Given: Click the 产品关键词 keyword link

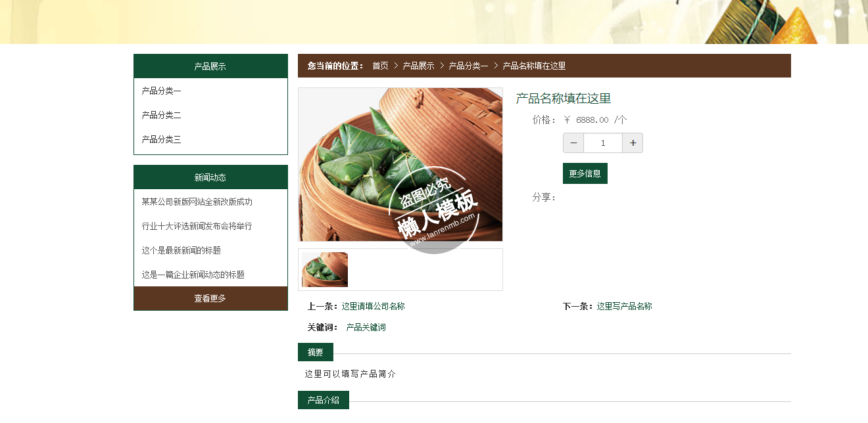Looking at the screenshot, I should click(x=366, y=327).
